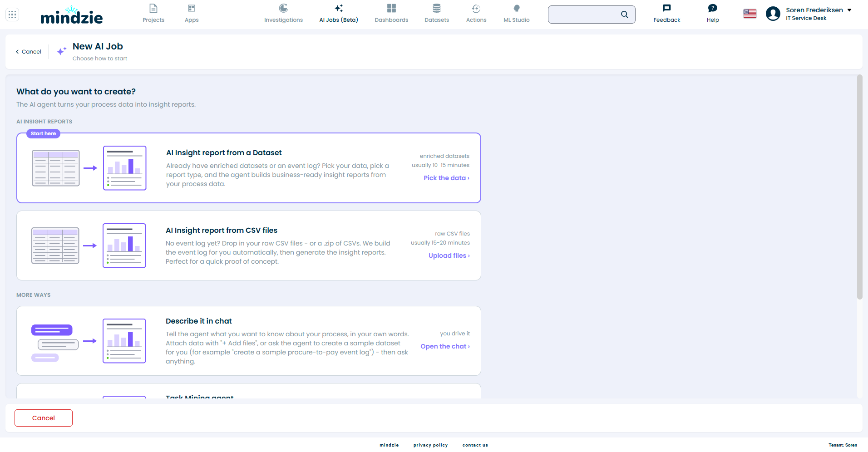Expand the Soren Frederiksen user dropdown arrow
This screenshot has height=452, width=868.
pyautogui.click(x=849, y=10)
